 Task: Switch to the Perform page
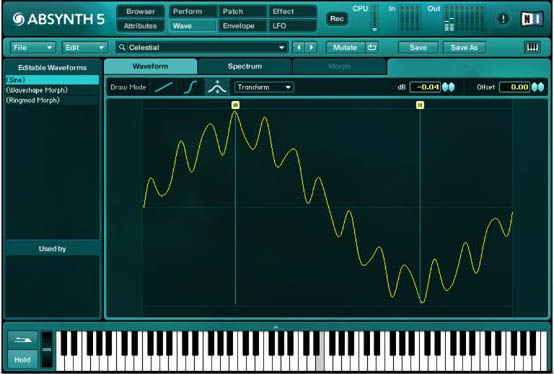pos(193,12)
